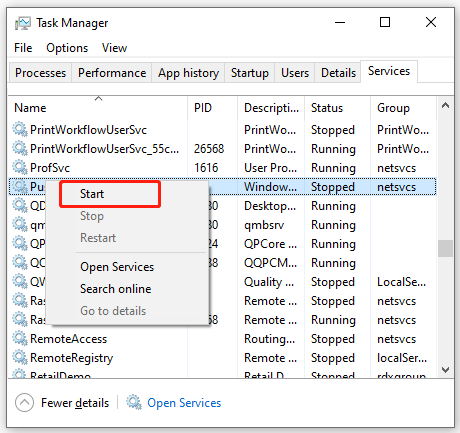Click the Task Manager title bar icon
The image size is (460, 433).
pyautogui.click(x=23, y=23)
